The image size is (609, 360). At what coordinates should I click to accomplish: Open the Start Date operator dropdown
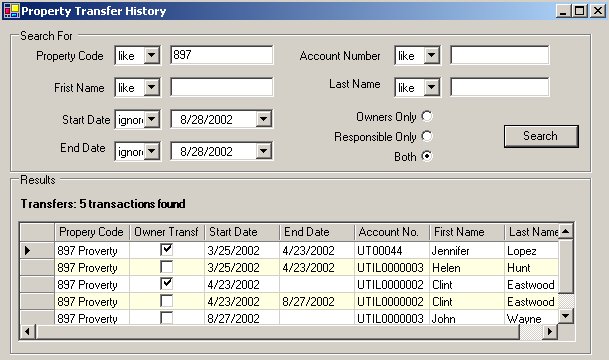(151, 119)
